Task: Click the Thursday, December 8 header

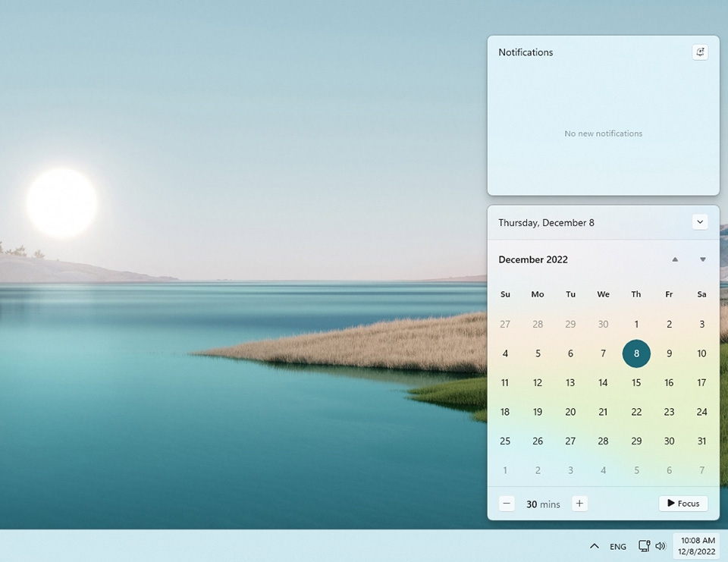Action: [546, 222]
